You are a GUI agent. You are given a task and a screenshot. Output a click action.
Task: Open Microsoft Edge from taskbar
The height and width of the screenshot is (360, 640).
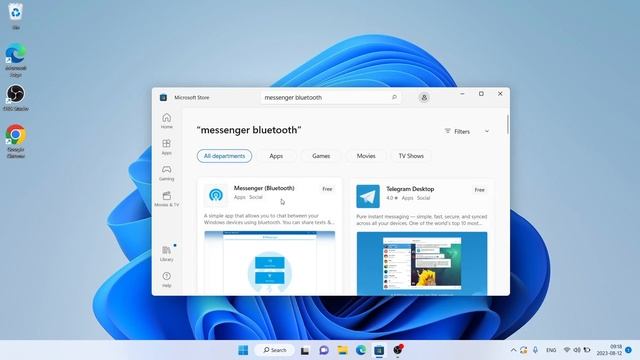(x=361, y=350)
